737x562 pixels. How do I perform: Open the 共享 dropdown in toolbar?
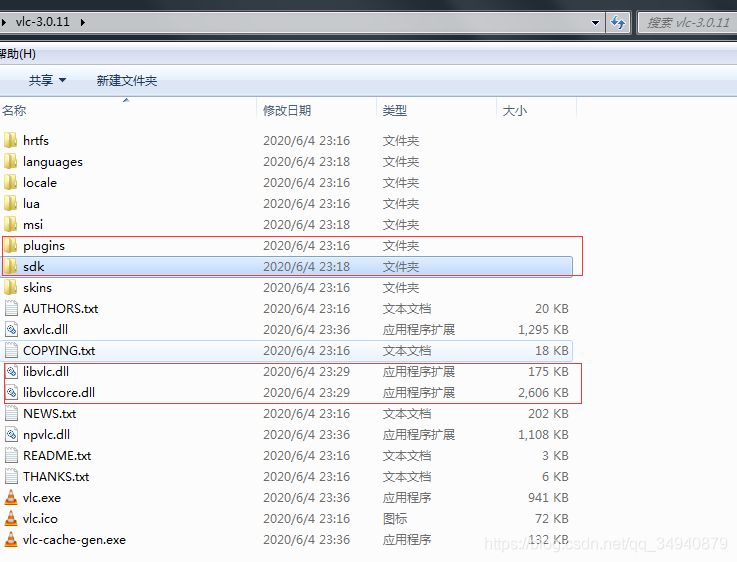tap(47, 80)
